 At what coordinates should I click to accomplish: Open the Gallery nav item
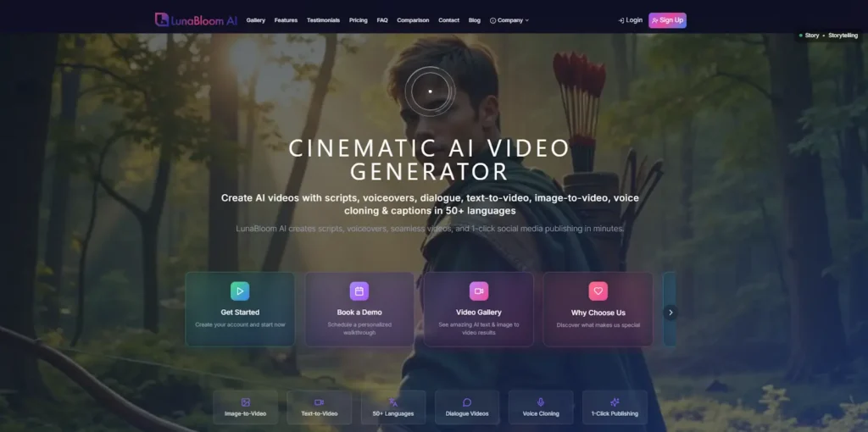tap(256, 20)
